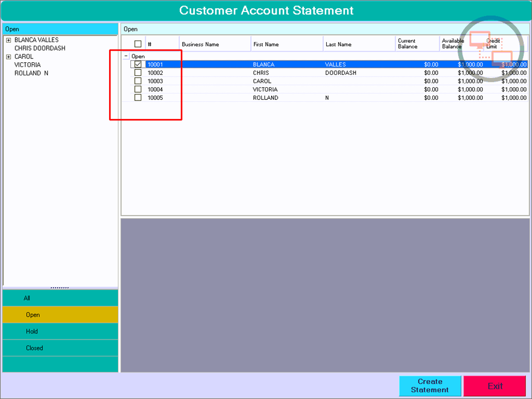Click first name CHRIS in the table
532x399 pixels.
(x=261, y=73)
